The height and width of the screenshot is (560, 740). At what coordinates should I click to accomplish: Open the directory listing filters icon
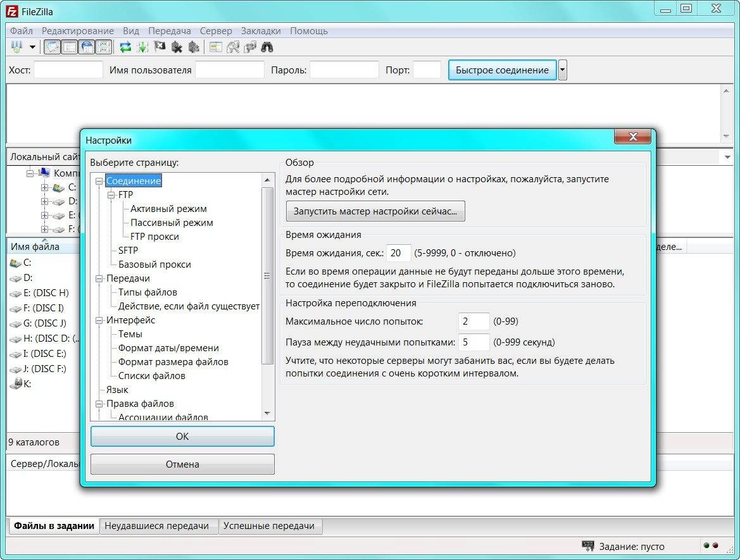pos(216,47)
